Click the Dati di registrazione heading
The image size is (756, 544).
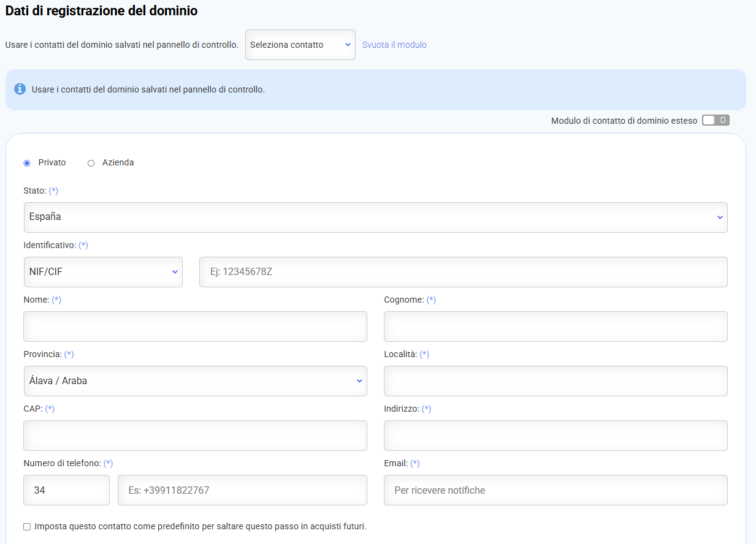click(102, 10)
